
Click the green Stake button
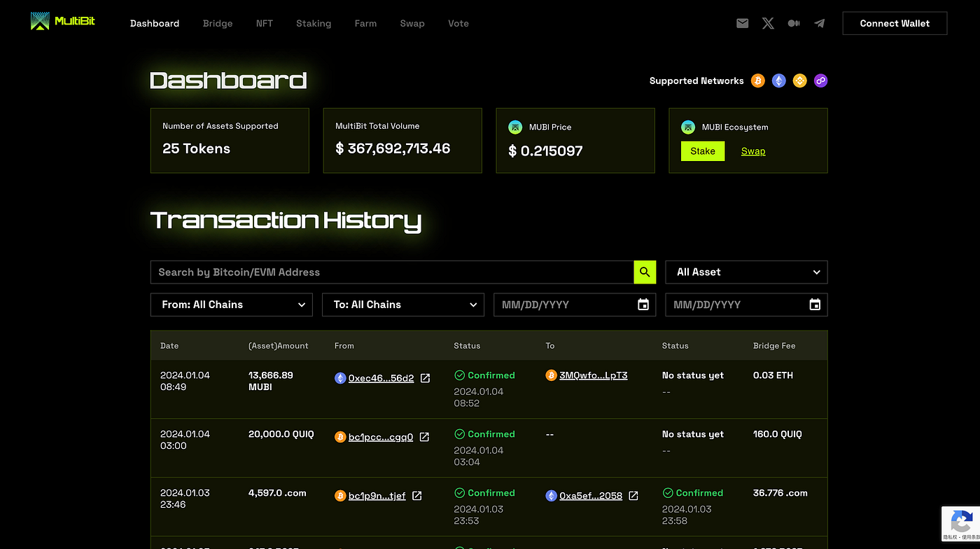[703, 151]
